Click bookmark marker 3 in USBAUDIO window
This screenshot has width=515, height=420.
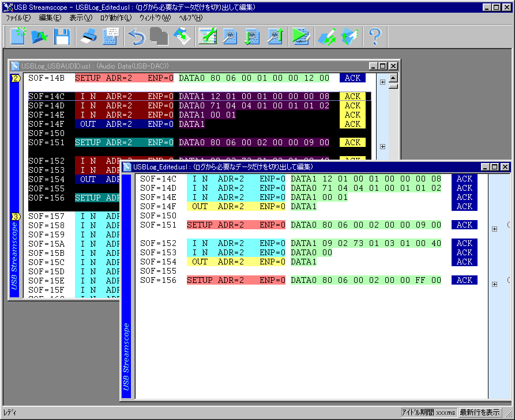click(x=16, y=217)
